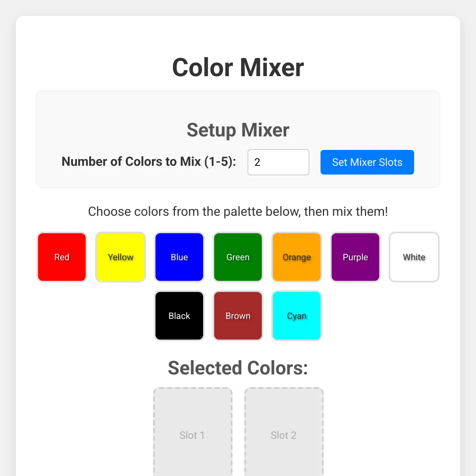Select the Yellow palette swatch
Image resolution: width=476 pixels, height=476 pixels.
(121, 257)
